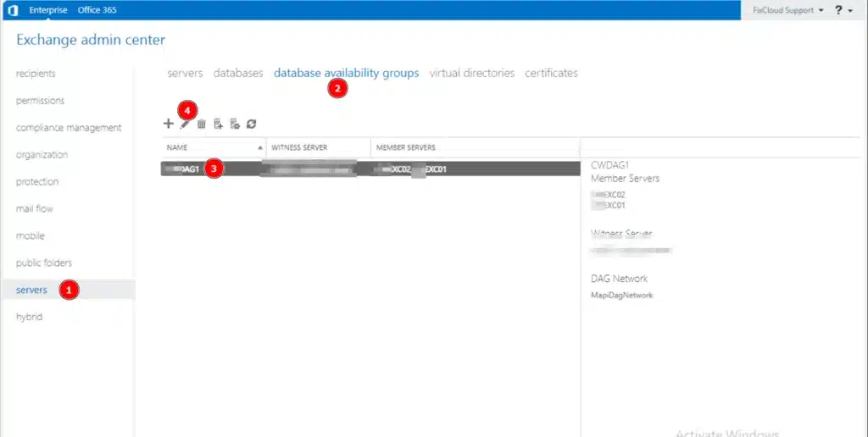The height and width of the screenshot is (437, 868).
Task: Click the pencil edit icon
Action: pyautogui.click(x=184, y=124)
